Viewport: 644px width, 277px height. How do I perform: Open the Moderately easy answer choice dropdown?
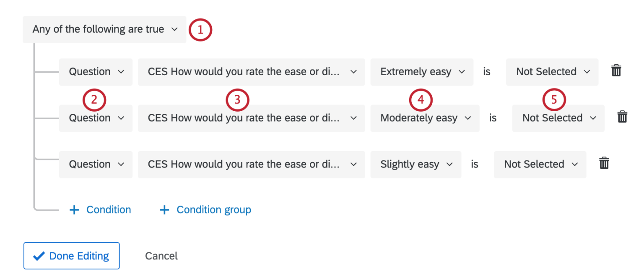425,118
